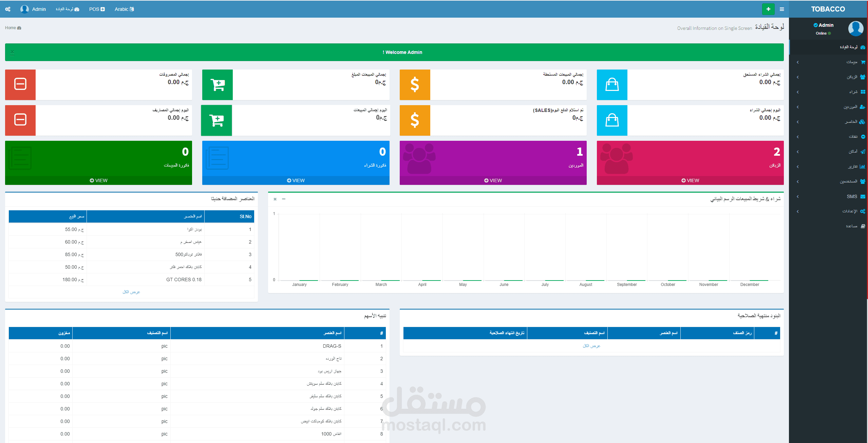Image resolution: width=868 pixels, height=443 pixels.
Task: Close the sales chart panel with X
Action: [275, 199]
